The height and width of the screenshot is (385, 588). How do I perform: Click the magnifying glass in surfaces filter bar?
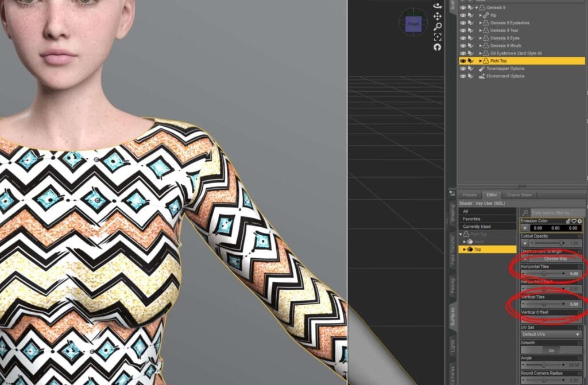[x=525, y=212]
